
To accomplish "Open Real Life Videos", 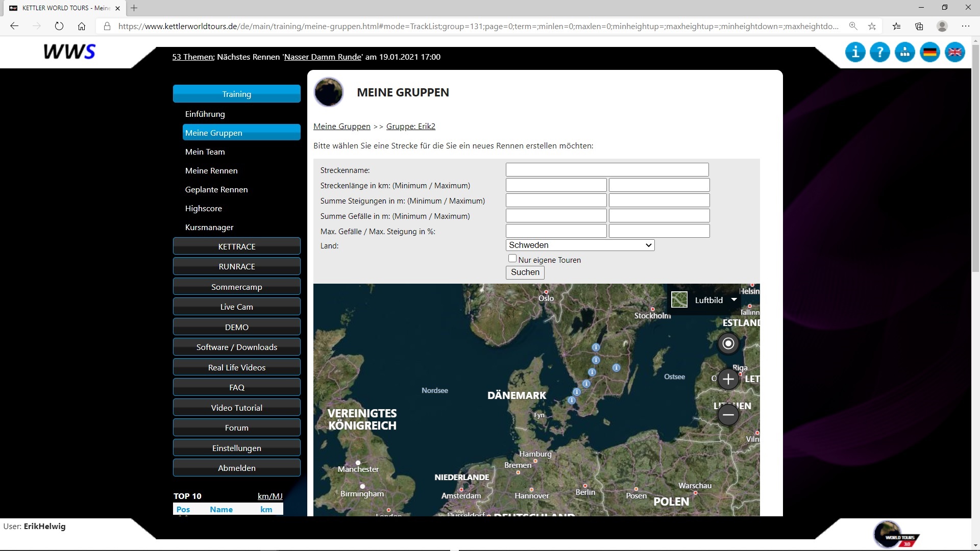I will (x=237, y=367).
